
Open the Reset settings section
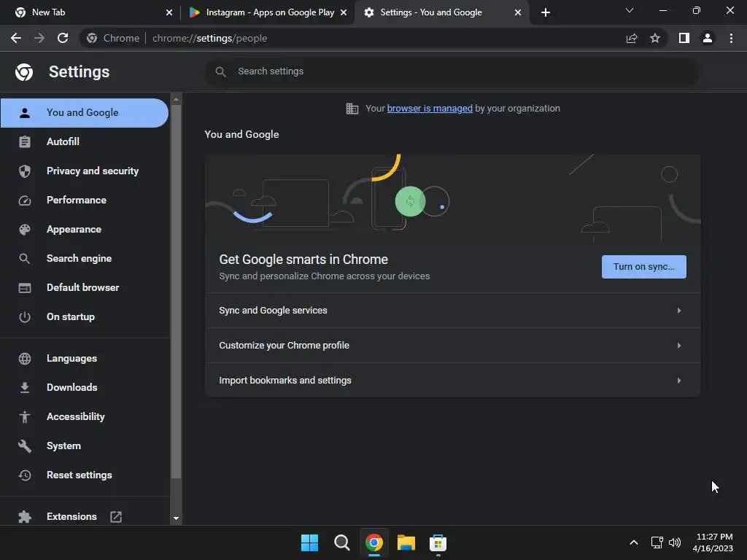click(85, 475)
